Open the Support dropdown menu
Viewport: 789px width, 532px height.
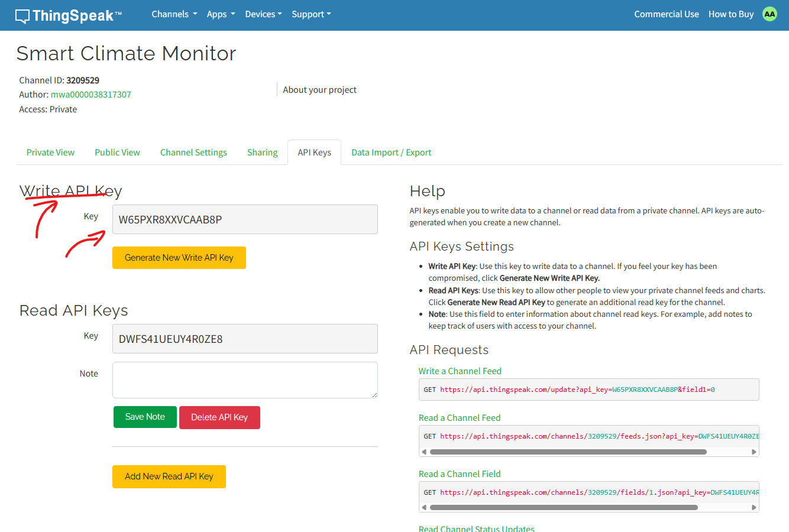[x=311, y=14]
